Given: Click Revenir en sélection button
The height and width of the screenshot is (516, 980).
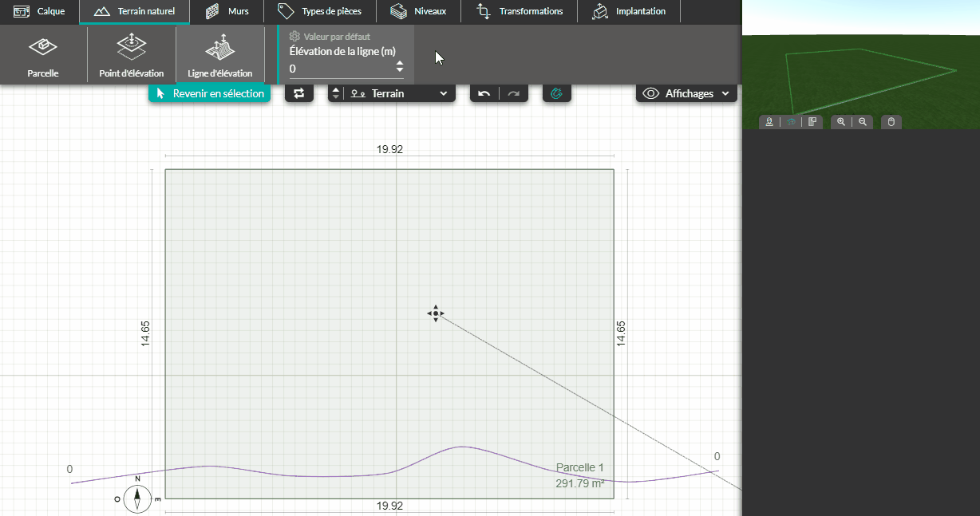Looking at the screenshot, I should [x=210, y=93].
